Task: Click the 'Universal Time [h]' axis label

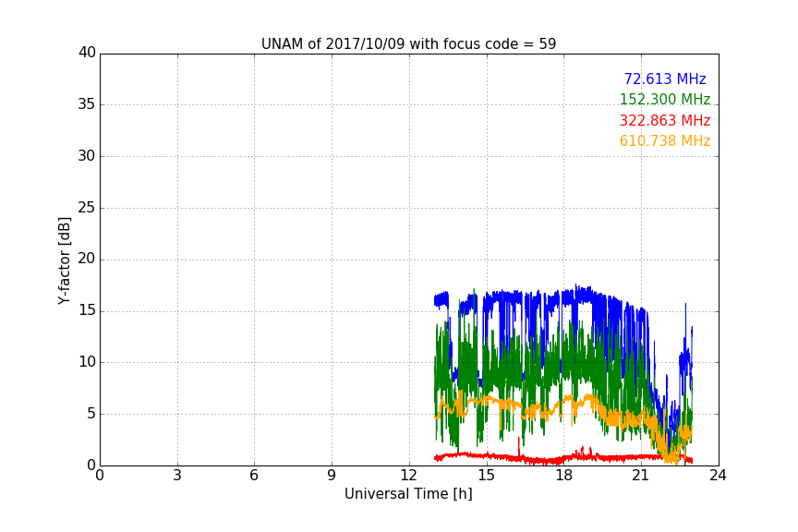Action: click(408, 494)
